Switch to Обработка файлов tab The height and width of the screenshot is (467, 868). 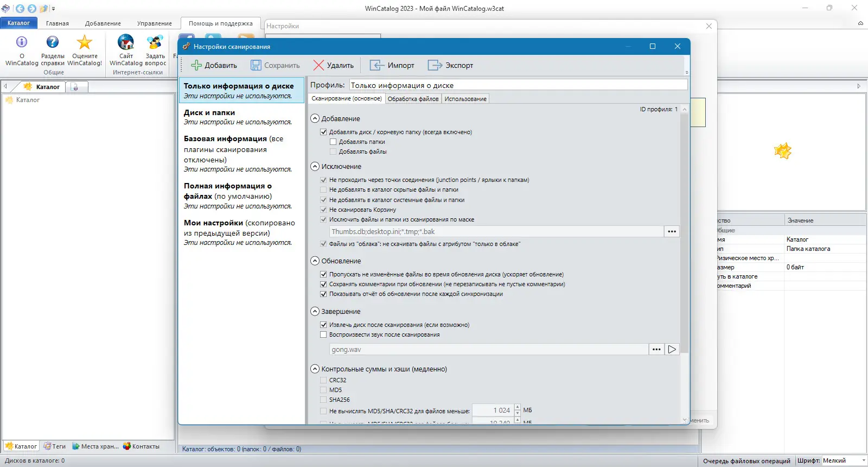[413, 99]
